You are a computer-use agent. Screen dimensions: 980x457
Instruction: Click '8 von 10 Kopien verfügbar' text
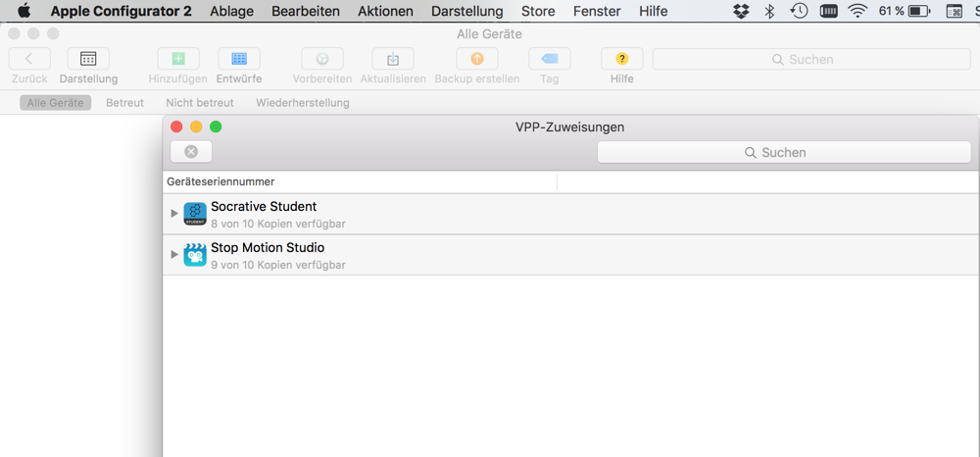278,224
